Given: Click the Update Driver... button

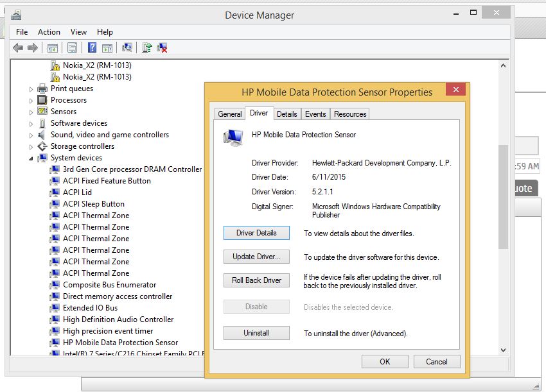Looking at the screenshot, I should click(256, 257).
